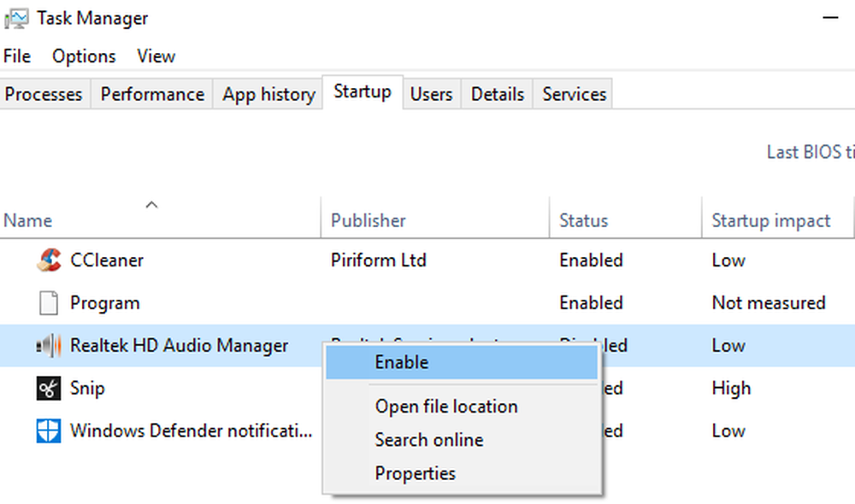Go to the App history tab
Image resolution: width=855 pixels, height=504 pixels.
pyautogui.click(x=268, y=94)
